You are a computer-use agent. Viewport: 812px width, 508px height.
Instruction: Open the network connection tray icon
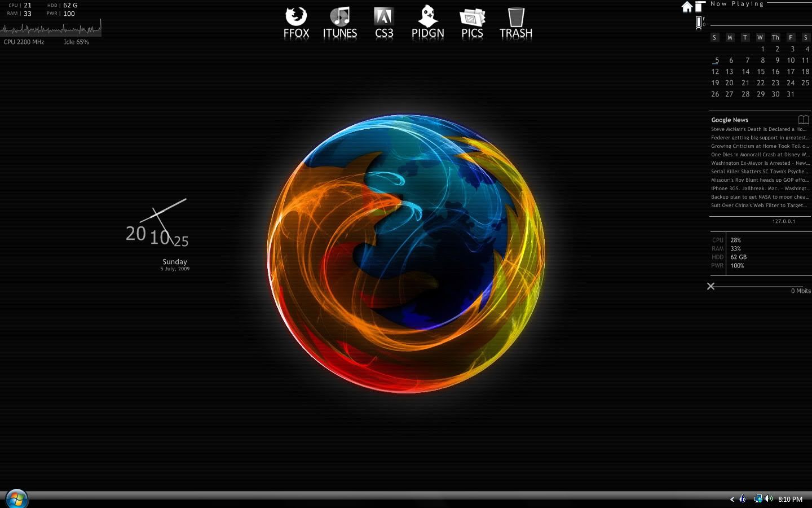758,498
